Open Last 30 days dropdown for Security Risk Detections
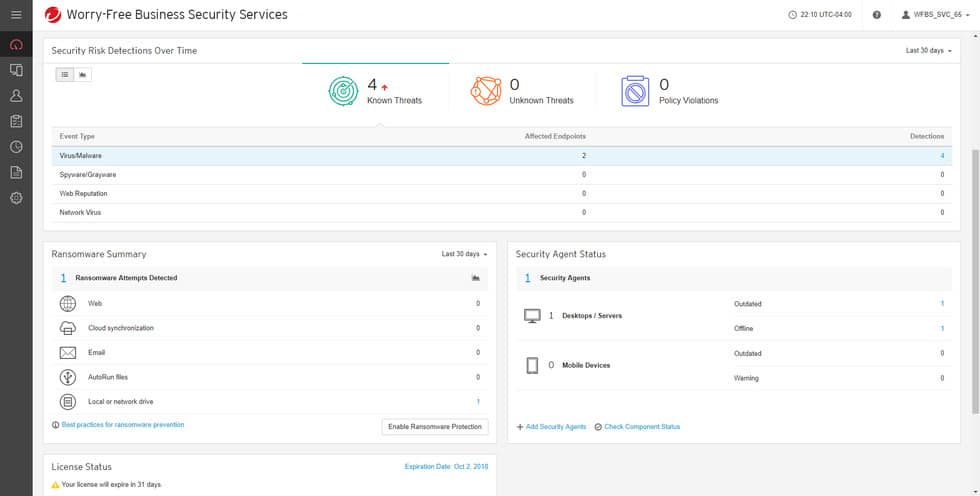The image size is (980, 496). tap(929, 51)
